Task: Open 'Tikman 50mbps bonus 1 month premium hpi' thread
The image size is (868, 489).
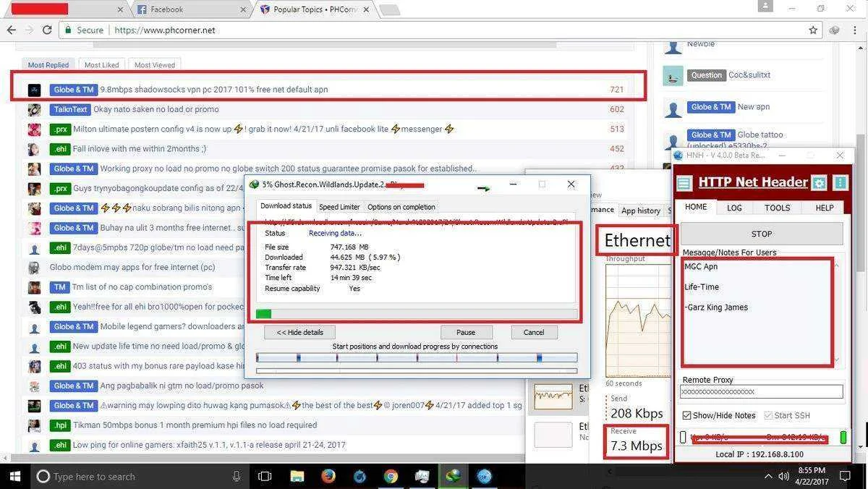Action: click(x=195, y=425)
